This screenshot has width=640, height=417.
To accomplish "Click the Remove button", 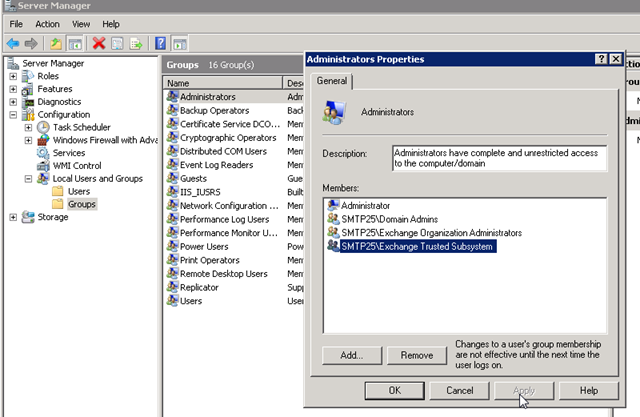I will click(x=417, y=355).
